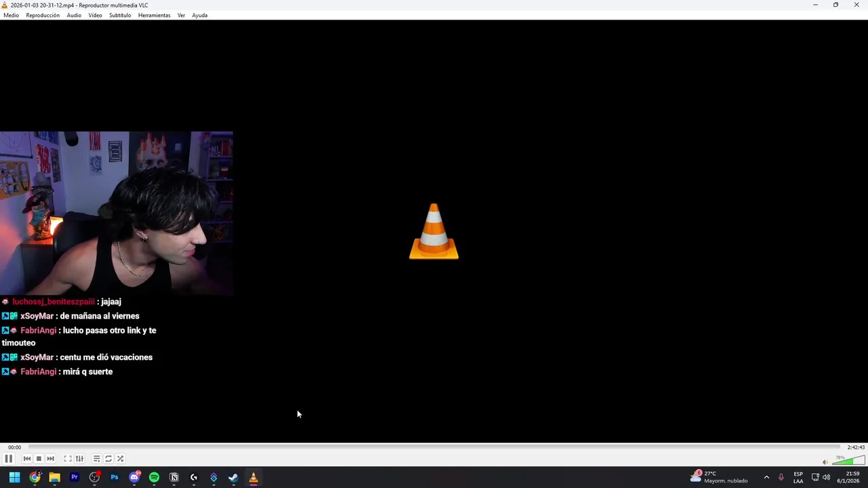Click username luchossj_beniteszpaiii in chat
This screenshot has height=488, width=868.
coord(54,302)
